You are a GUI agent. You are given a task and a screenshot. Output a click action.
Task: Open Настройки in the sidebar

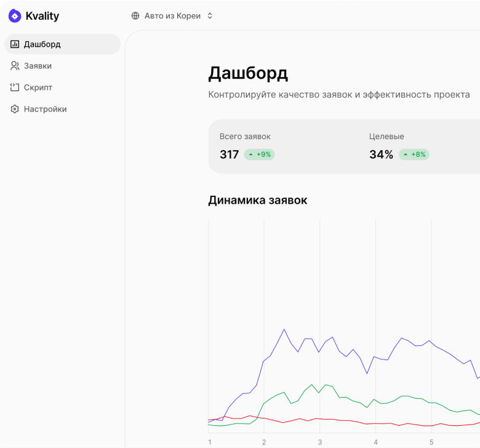(62, 109)
